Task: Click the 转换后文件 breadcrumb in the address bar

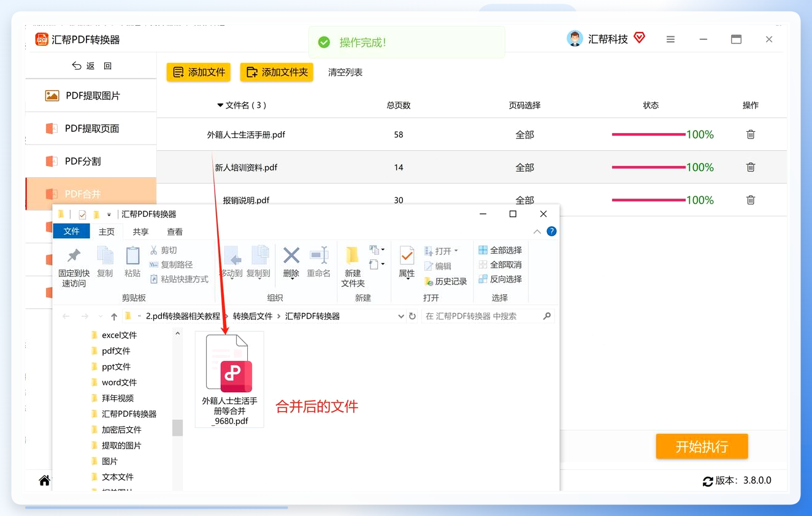Action: click(x=253, y=316)
